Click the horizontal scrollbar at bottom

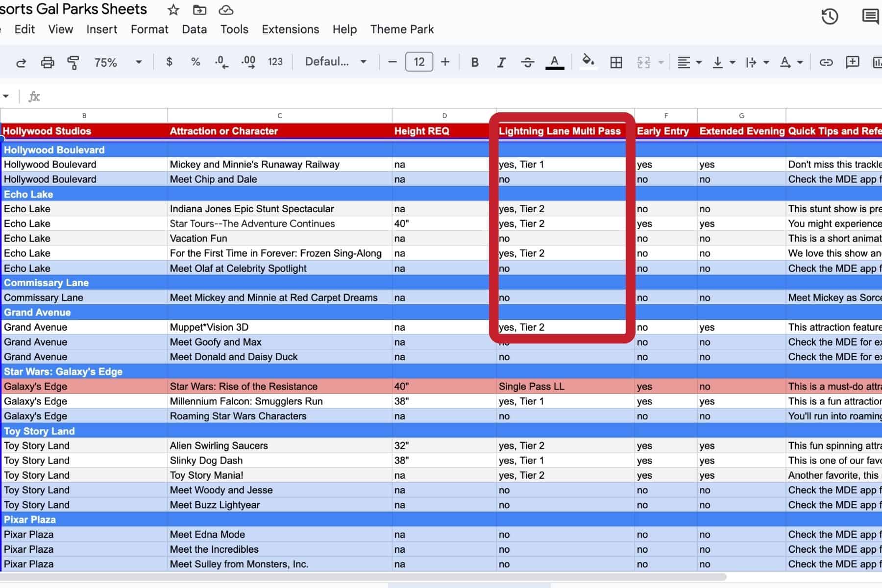(363, 577)
